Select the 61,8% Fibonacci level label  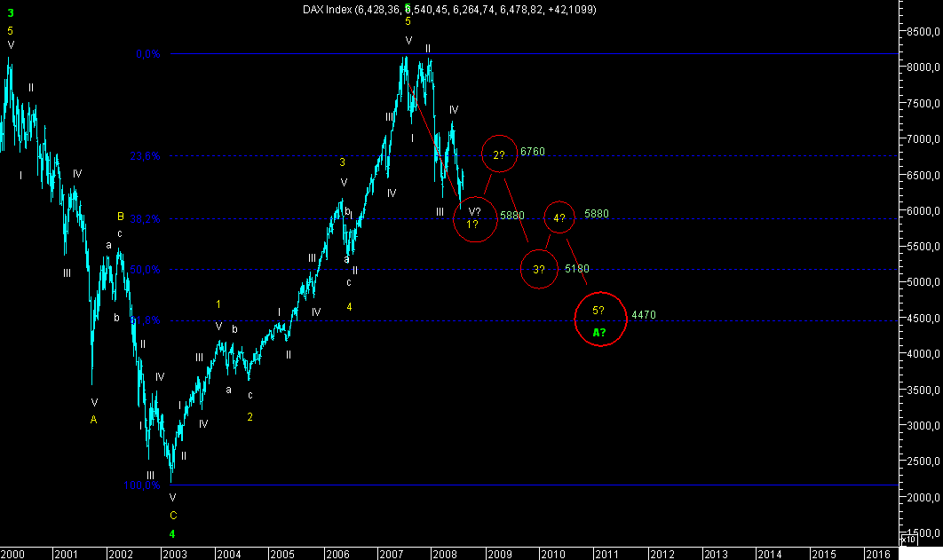145,320
